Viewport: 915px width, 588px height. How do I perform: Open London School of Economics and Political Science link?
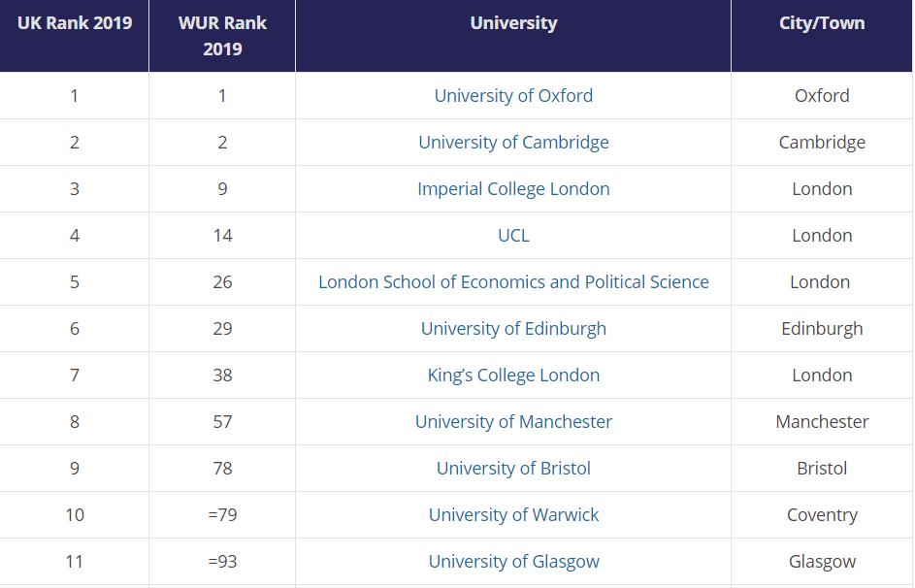point(513,282)
